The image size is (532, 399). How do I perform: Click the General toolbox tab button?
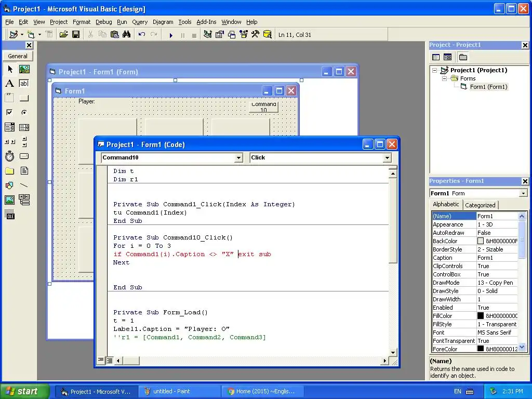pyautogui.click(x=18, y=56)
